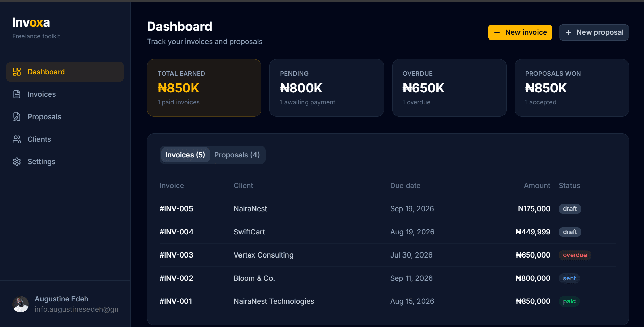Open the Total Earned stat card
Image resolution: width=644 pixels, height=327 pixels.
pyautogui.click(x=204, y=88)
